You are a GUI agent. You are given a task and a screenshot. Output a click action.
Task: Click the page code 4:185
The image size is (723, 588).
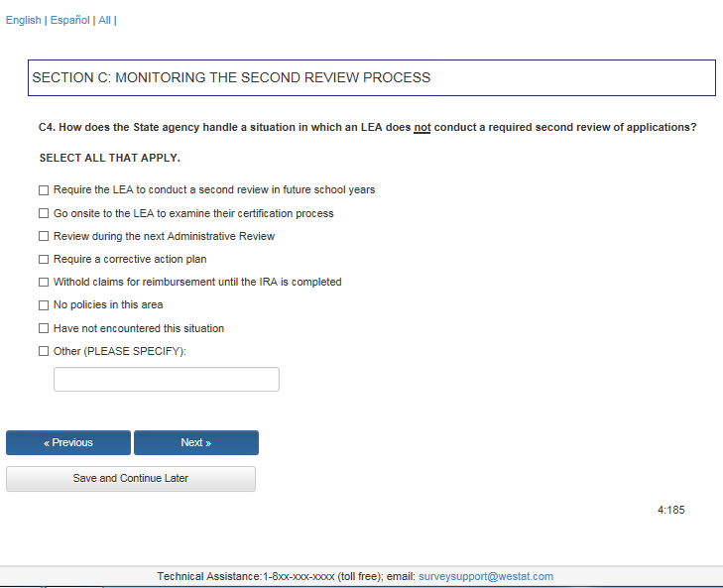coord(670,511)
